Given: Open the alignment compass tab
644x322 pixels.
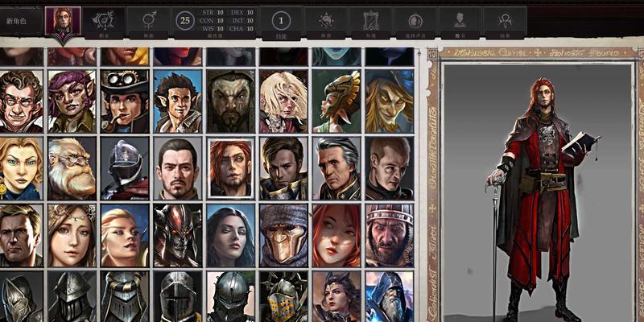Looking at the screenshot, I should 326,23.
